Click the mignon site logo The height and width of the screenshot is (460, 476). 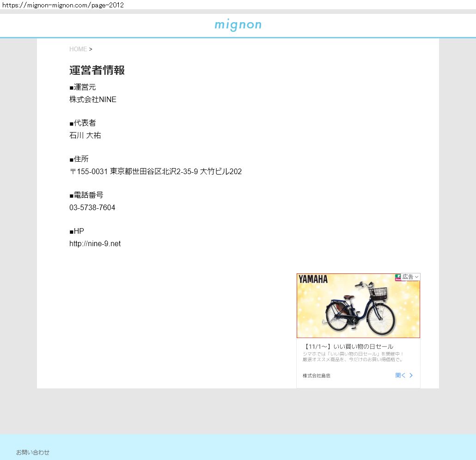238,25
